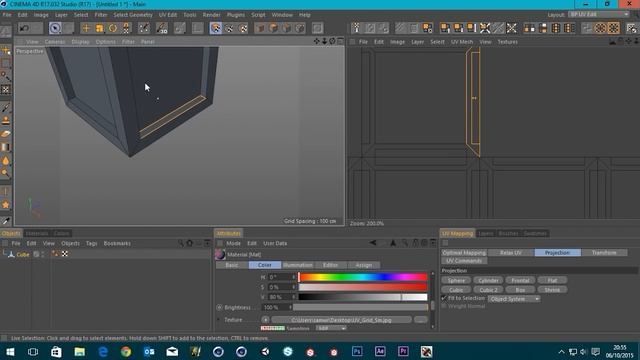Switch to Materials tab
The image size is (640, 360).
point(37,233)
